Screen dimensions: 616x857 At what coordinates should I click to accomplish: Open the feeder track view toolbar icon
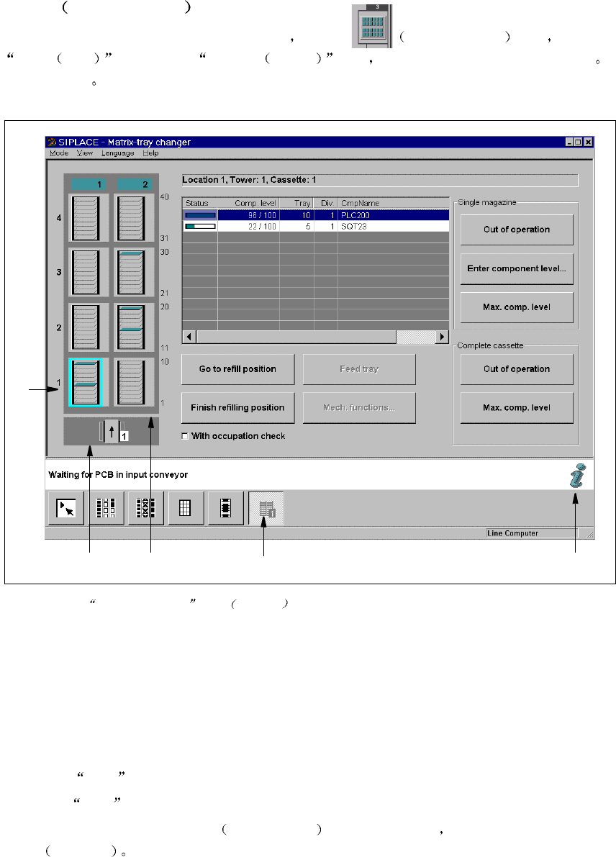tap(106, 508)
